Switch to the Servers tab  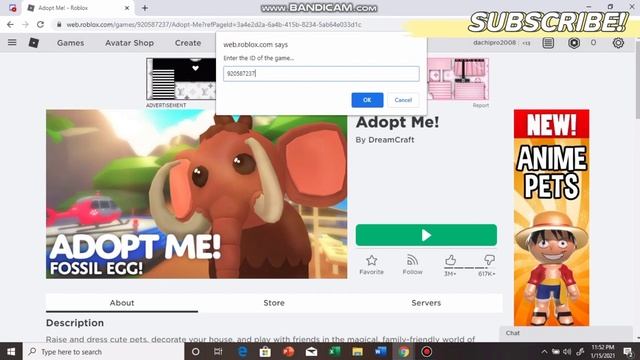[x=426, y=303]
